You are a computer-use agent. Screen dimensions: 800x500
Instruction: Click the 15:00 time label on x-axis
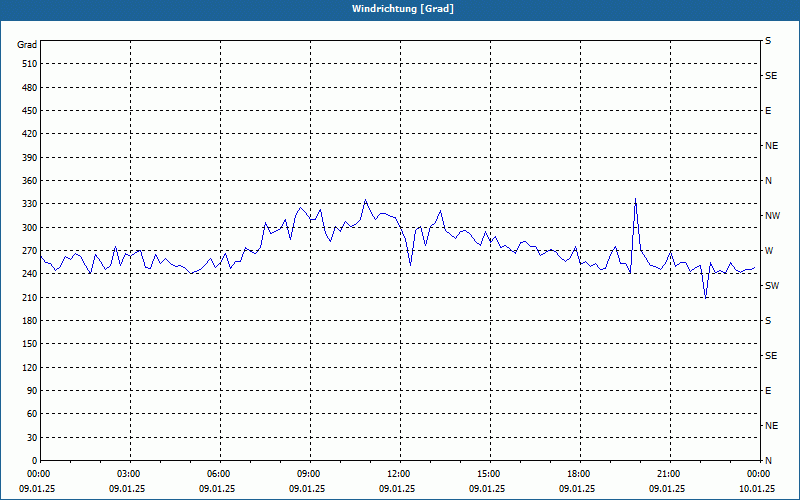pyautogui.click(x=491, y=474)
